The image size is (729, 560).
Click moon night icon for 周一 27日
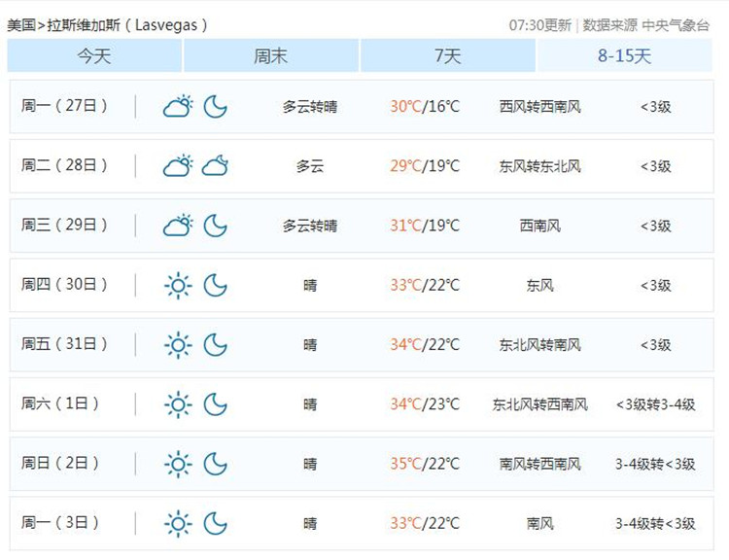coord(215,107)
